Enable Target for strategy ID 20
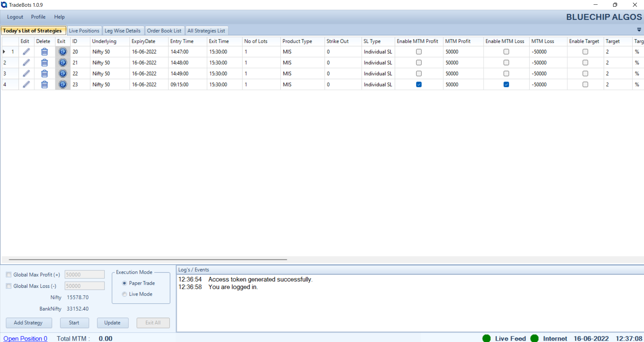The width and height of the screenshot is (644, 342). [x=585, y=52]
